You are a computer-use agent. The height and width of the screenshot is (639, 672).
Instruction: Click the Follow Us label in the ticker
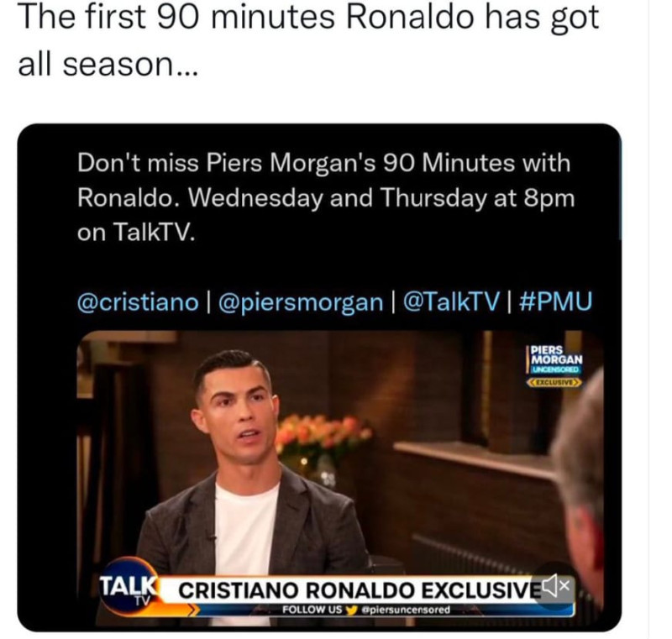coord(312,610)
